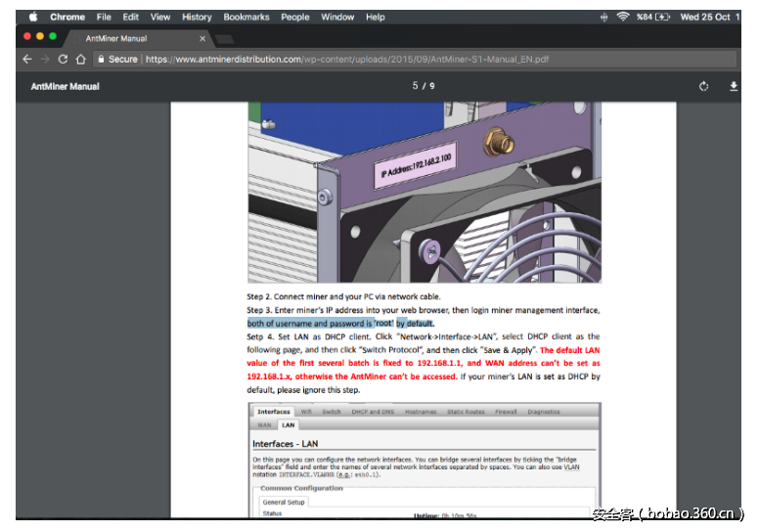
Task: Open the Chrome application menu
Action: pos(67,17)
